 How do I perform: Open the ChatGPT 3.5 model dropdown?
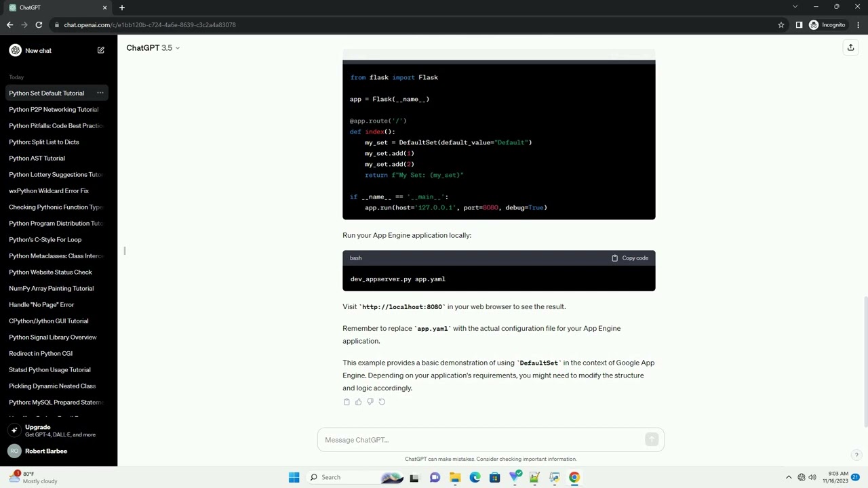coord(153,47)
